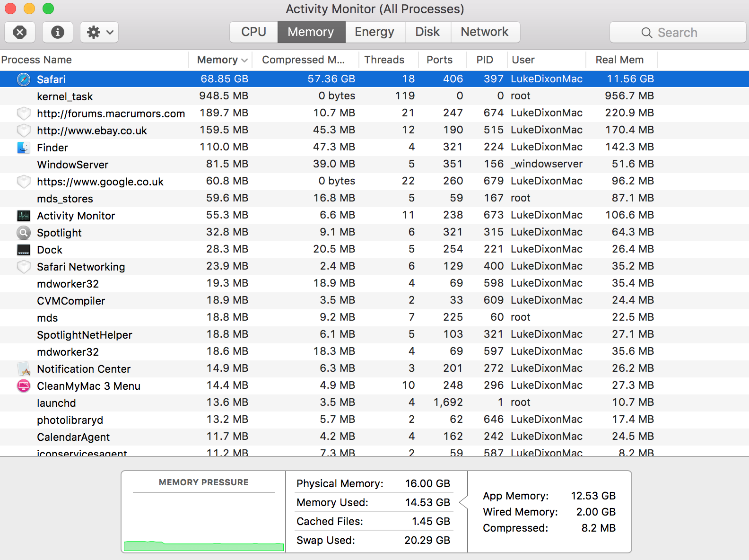This screenshot has height=560, width=749.
Task: Click the CleanMyMac 3 Menu icon
Action: 24,386
